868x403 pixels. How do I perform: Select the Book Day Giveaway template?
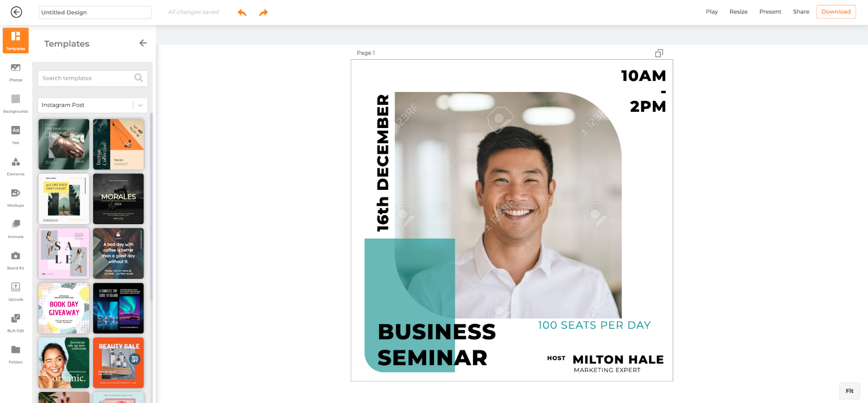tap(64, 308)
